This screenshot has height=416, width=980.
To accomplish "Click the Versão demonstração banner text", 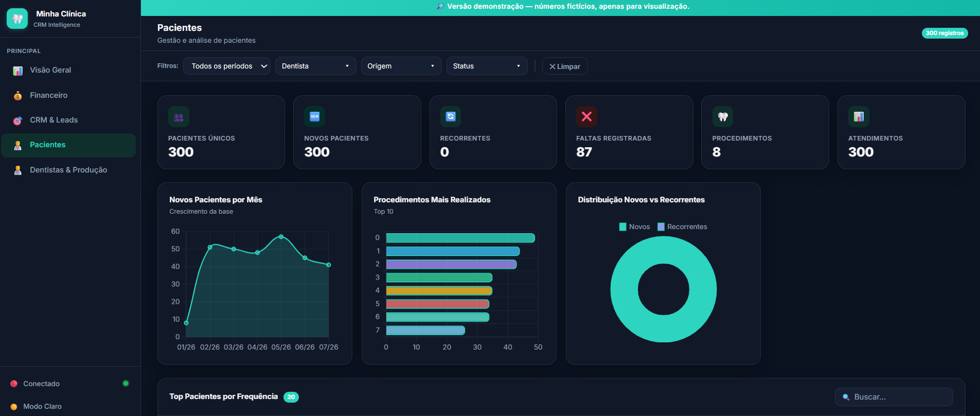I will coord(568,7).
